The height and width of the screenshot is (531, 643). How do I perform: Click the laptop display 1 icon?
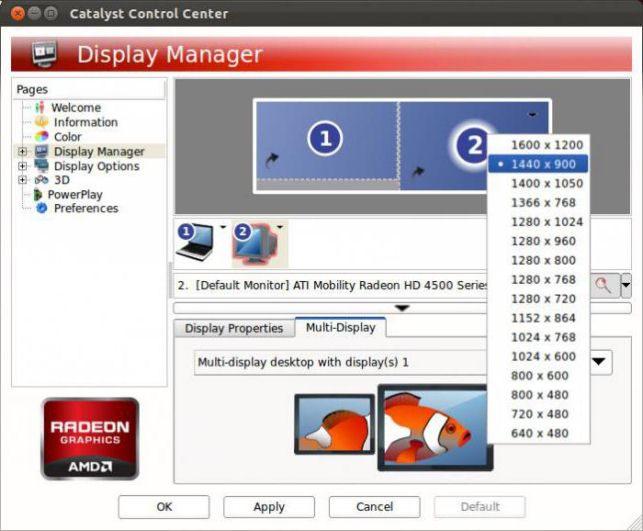tap(195, 242)
